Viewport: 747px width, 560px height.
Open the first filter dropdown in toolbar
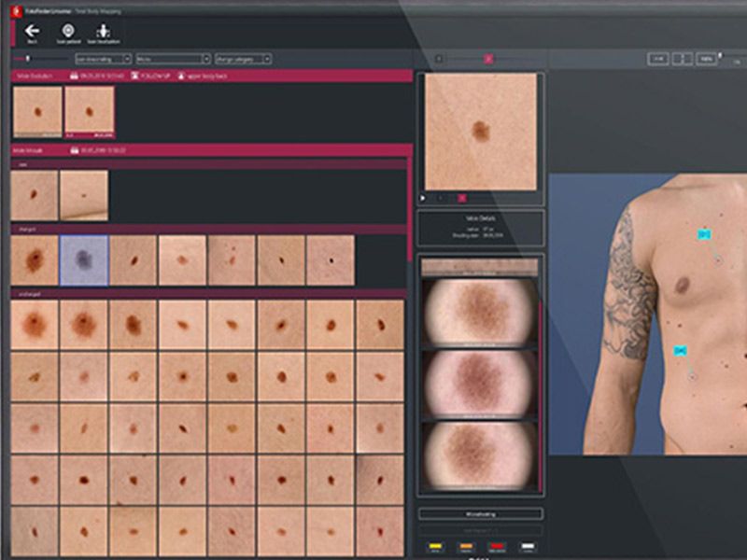pyautogui.click(x=103, y=59)
